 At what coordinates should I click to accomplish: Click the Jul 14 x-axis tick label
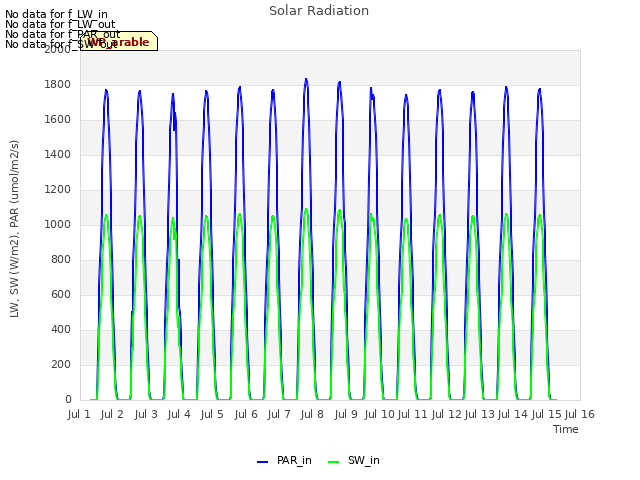pos(513,414)
